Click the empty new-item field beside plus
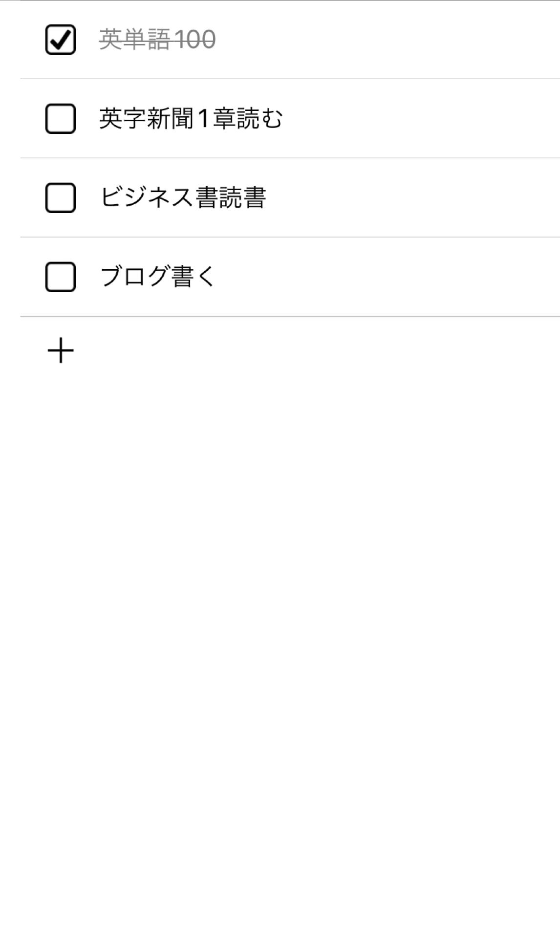The image size is (560, 951). (x=293, y=351)
